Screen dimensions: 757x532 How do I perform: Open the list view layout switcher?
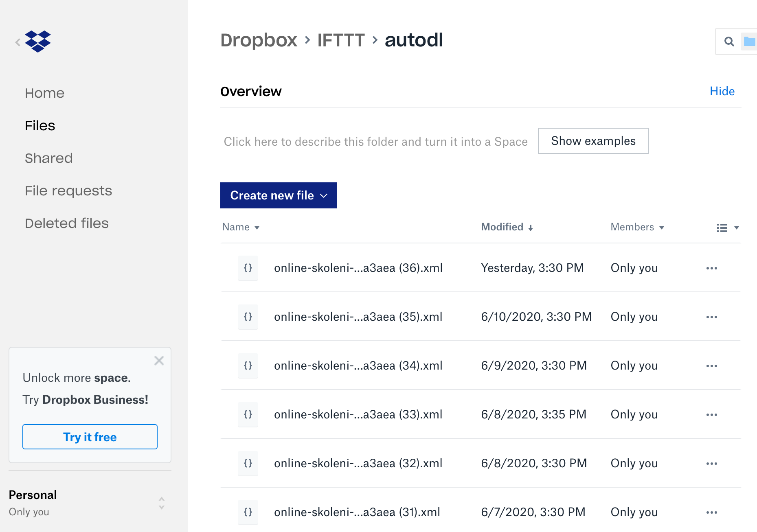728,228
